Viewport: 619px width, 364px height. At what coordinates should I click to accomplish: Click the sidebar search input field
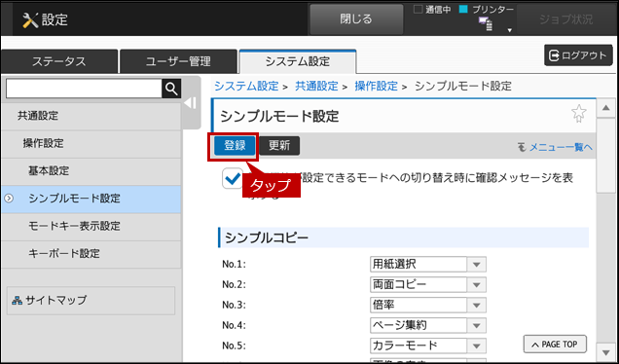coord(84,89)
